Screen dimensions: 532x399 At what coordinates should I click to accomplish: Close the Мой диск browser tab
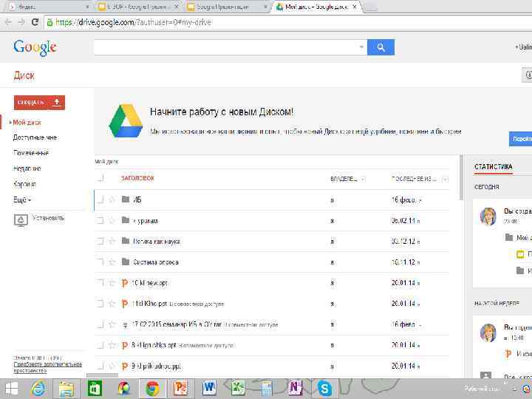pyautogui.click(x=355, y=7)
